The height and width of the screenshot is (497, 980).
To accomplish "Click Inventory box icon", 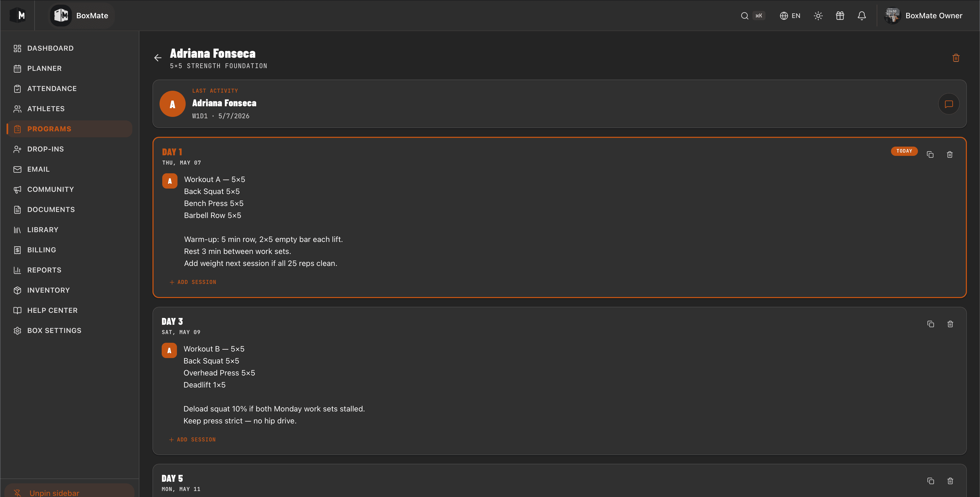I will tap(17, 290).
